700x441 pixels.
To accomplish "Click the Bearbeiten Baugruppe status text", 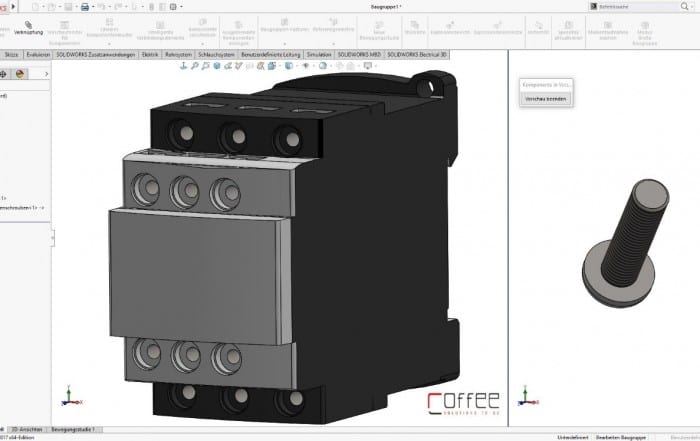I will 621,437.
